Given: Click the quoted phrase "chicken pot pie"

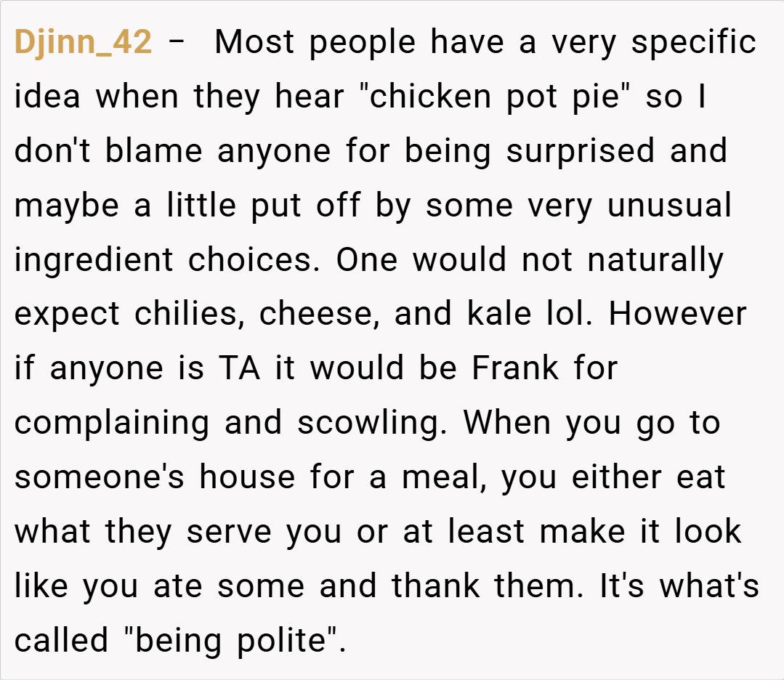Looking at the screenshot, I should (x=496, y=97).
